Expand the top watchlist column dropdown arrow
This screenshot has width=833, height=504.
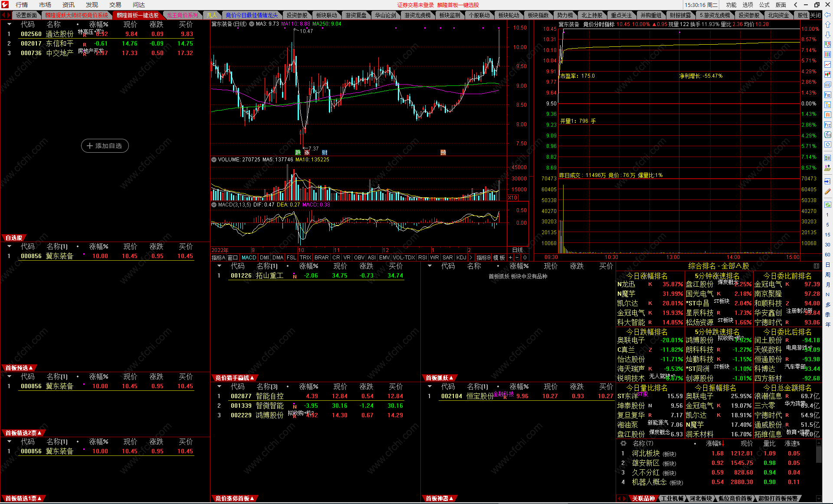click(9, 24)
